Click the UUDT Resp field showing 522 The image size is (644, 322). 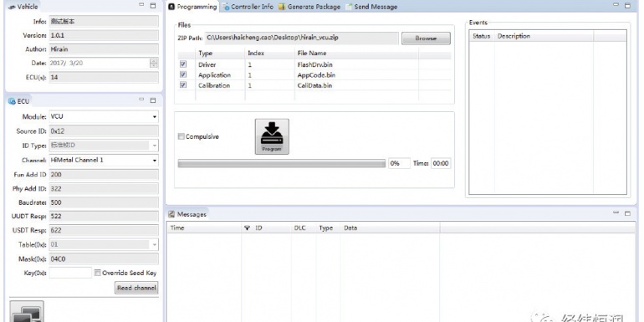104,217
